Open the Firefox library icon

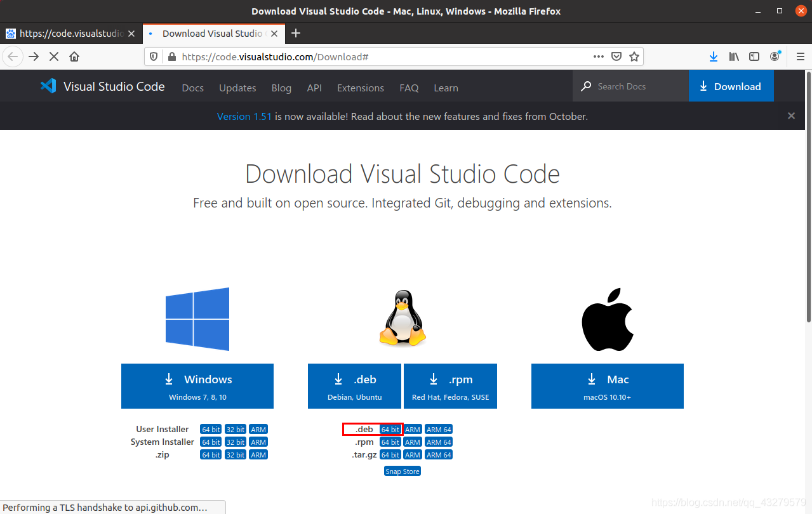(734, 56)
